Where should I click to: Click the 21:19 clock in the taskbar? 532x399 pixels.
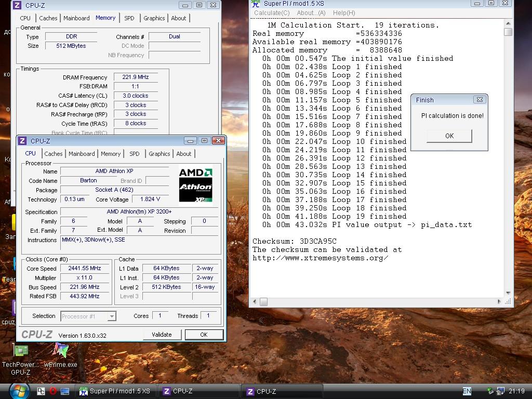516,391
